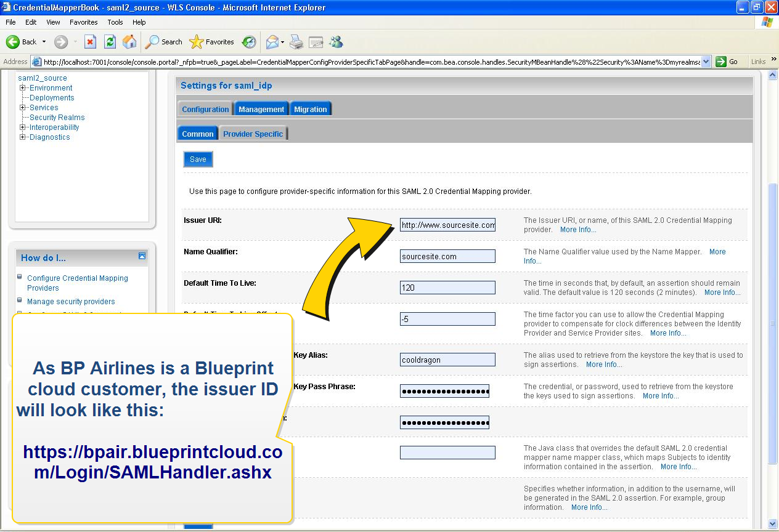The height and width of the screenshot is (532, 779).
Task: Open the Search toolbar button
Action: (x=164, y=42)
